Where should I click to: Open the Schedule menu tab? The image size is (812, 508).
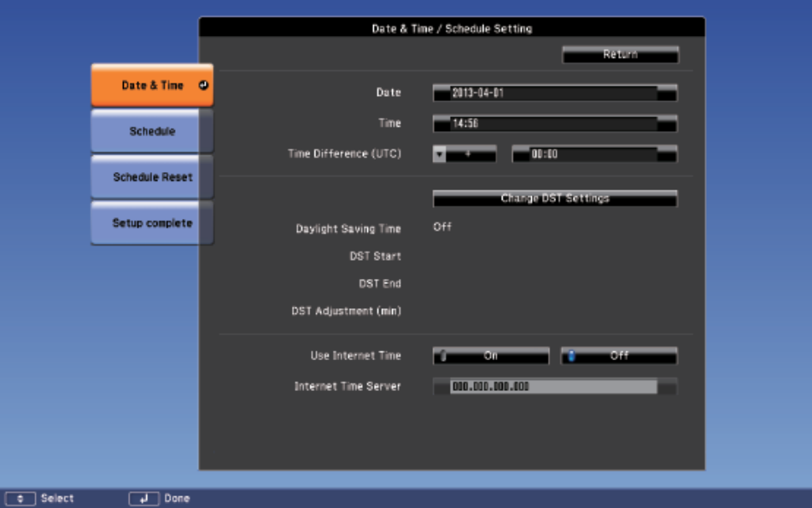point(151,131)
